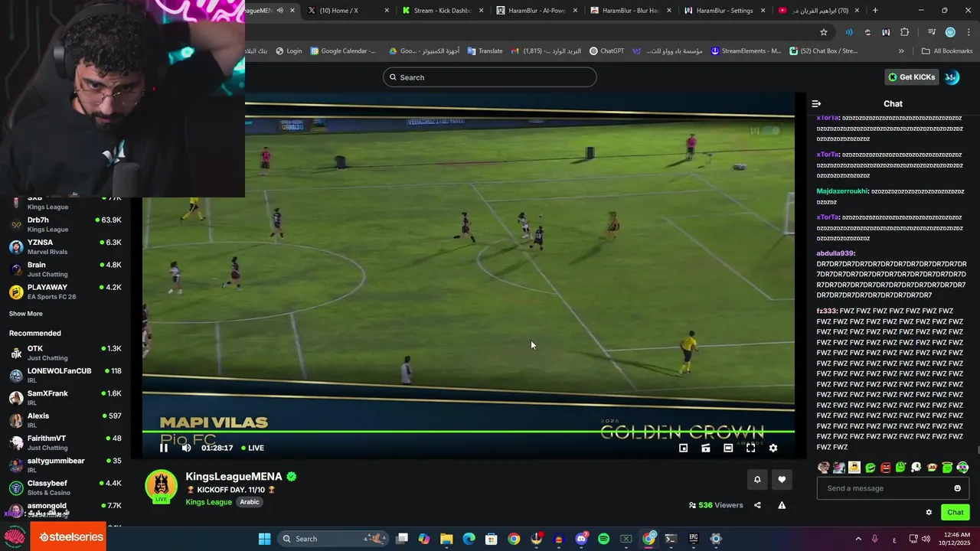Click the Send a message chat field
980x551 pixels.
pos(893,488)
